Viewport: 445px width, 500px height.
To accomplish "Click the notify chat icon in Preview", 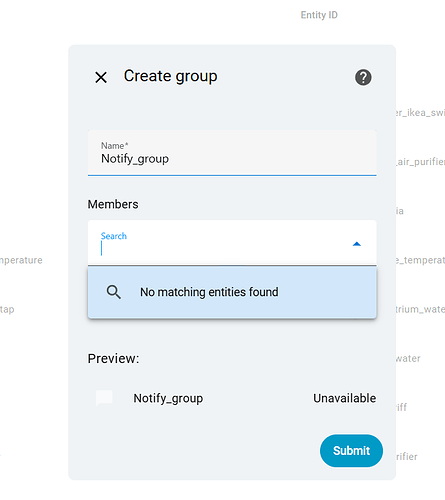I will coord(104,398).
